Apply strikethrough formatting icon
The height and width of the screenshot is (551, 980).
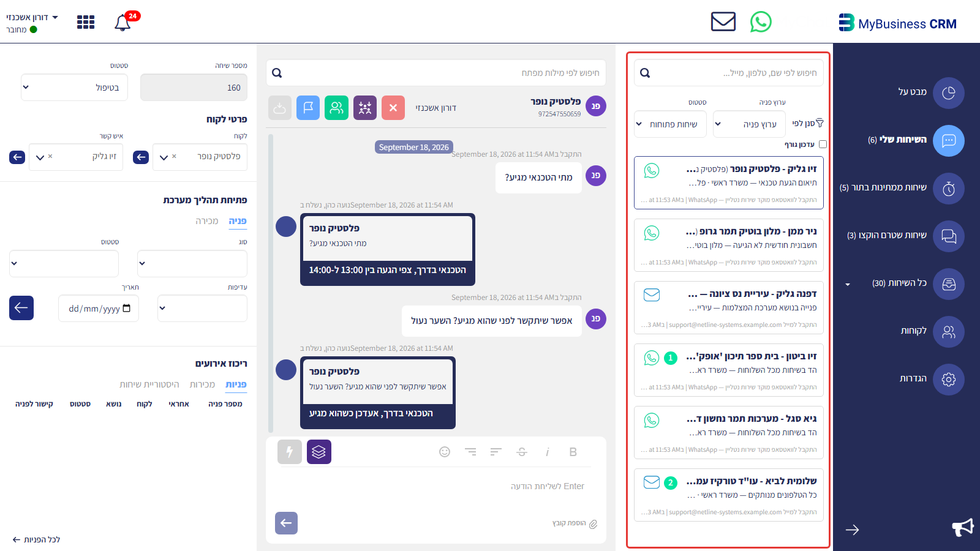tap(522, 452)
